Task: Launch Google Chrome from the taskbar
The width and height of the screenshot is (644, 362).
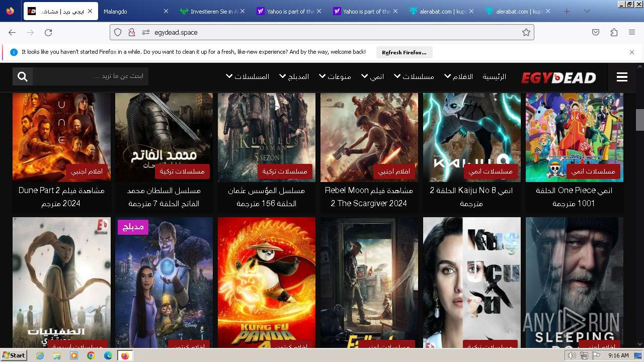Action: pos(91,355)
